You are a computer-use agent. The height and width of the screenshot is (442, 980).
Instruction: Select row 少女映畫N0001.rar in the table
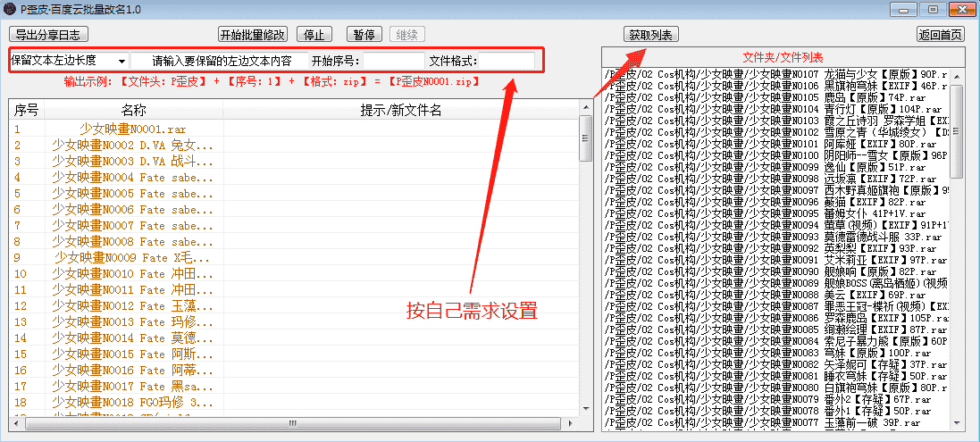[132, 129]
